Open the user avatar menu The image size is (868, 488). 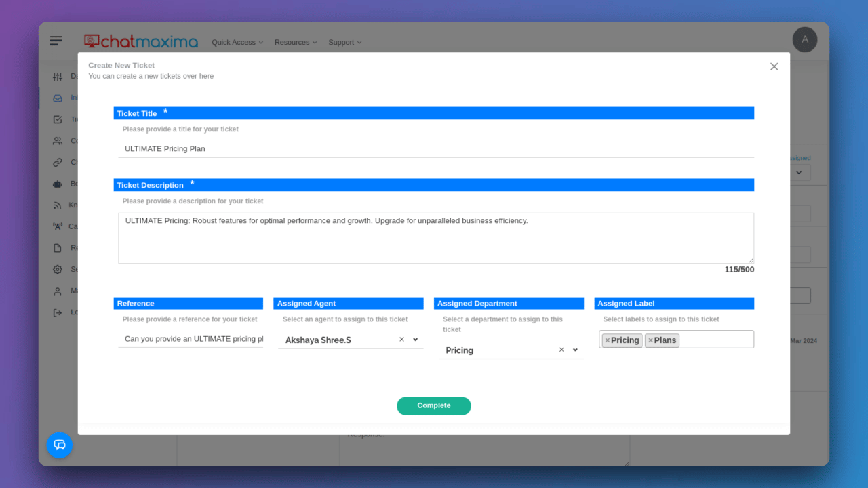[x=805, y=39]
